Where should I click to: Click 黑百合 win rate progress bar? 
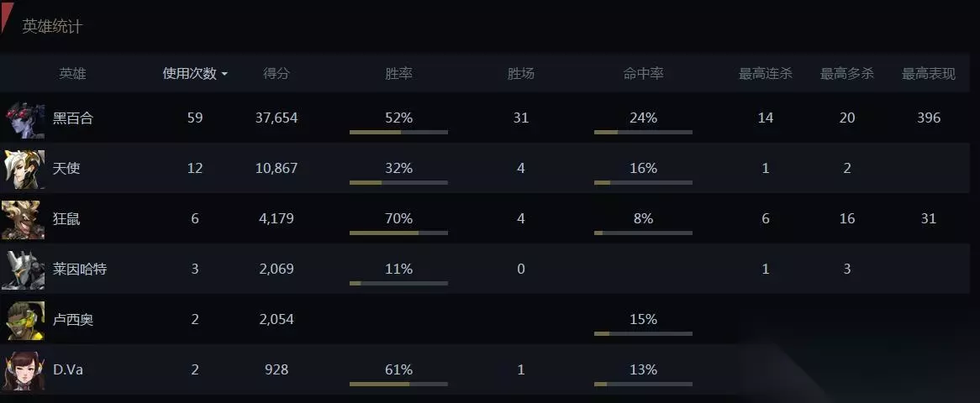click(398, 132)
